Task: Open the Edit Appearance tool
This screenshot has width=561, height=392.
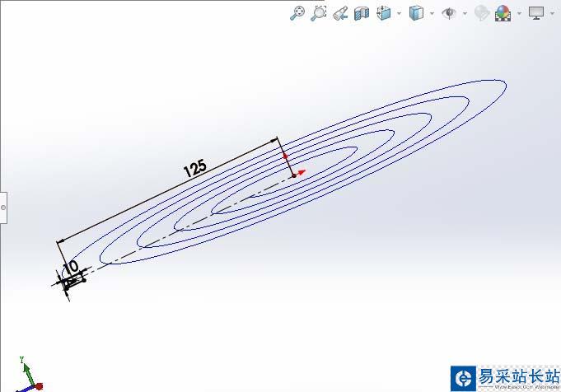Action: [482, 13]
